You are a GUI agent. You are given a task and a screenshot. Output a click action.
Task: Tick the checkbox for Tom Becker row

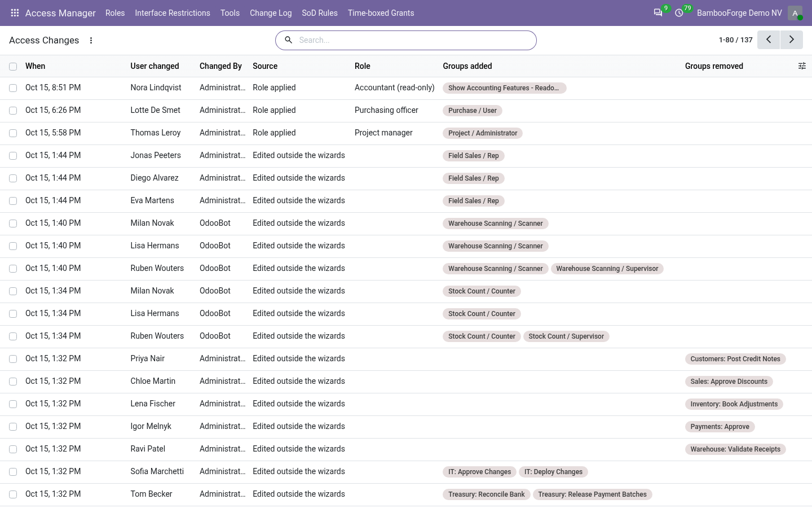coord(13,494)
